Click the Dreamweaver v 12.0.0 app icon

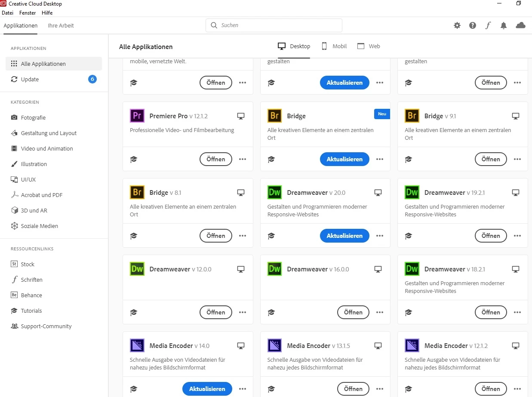(x=137, y=269)
